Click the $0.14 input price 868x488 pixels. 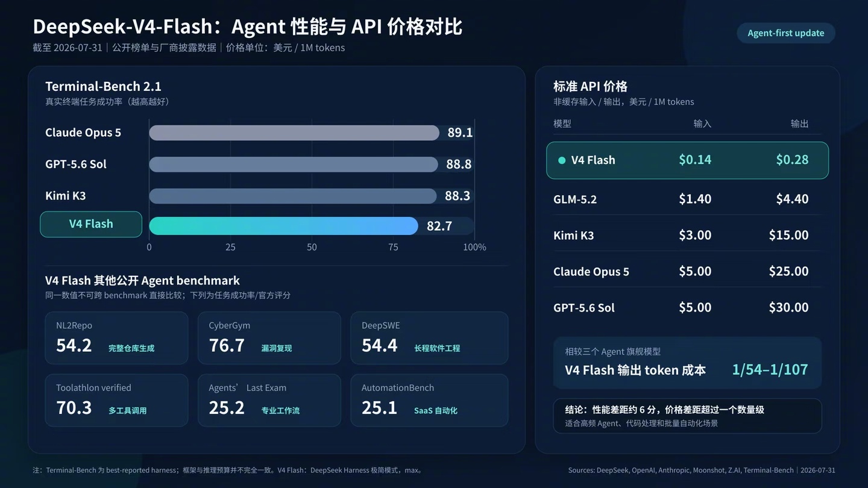tap(695, 160)
